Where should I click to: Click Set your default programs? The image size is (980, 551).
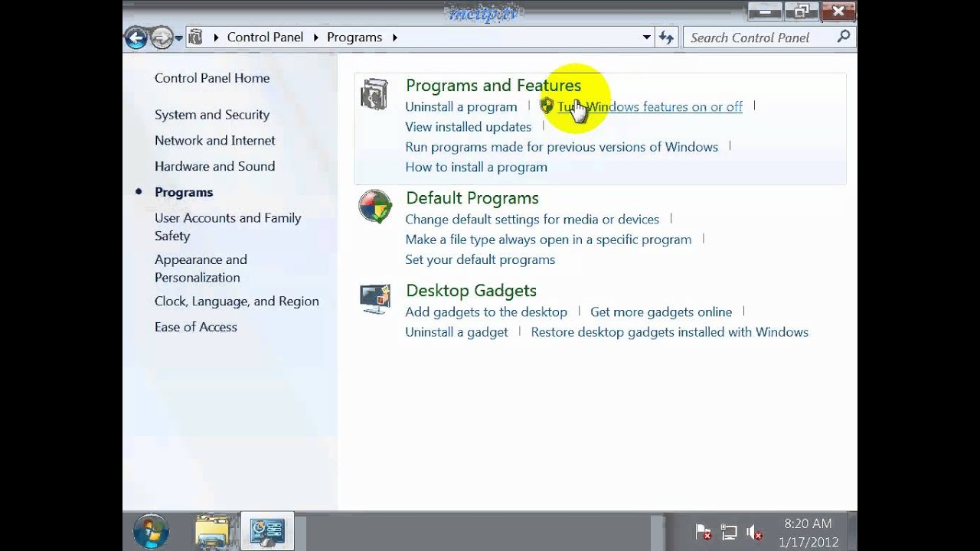coord(480,259)
